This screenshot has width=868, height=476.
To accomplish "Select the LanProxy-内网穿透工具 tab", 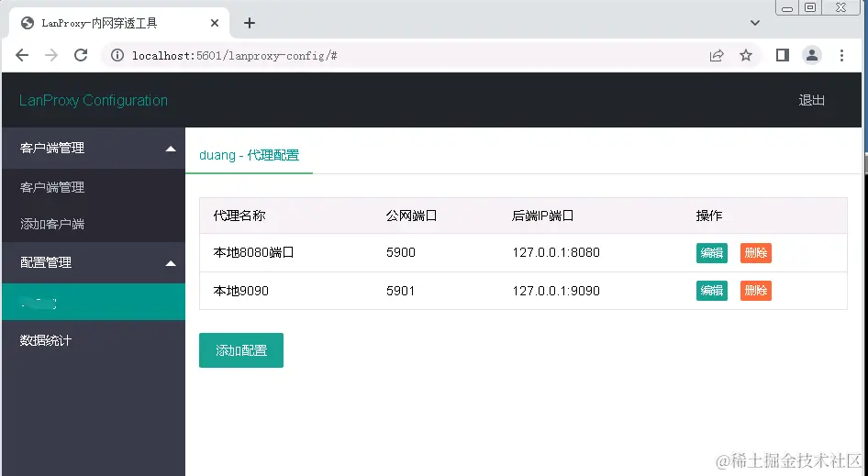I will point(119,23).
